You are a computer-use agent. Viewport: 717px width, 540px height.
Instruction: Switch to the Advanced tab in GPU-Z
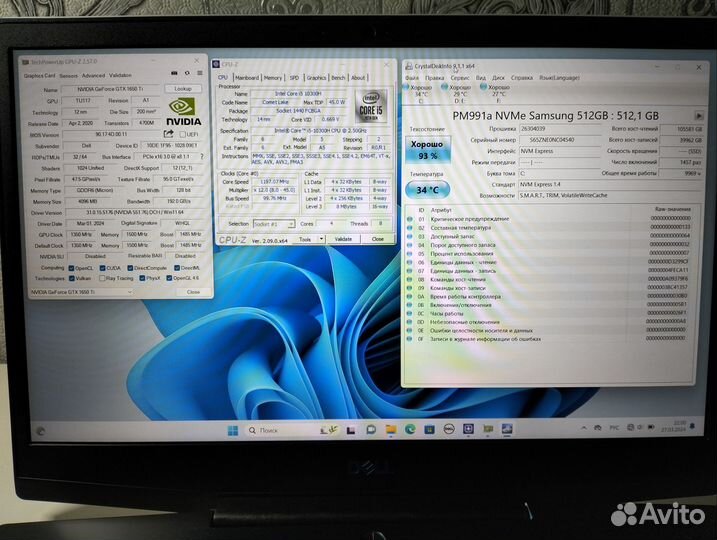(93, 75)
